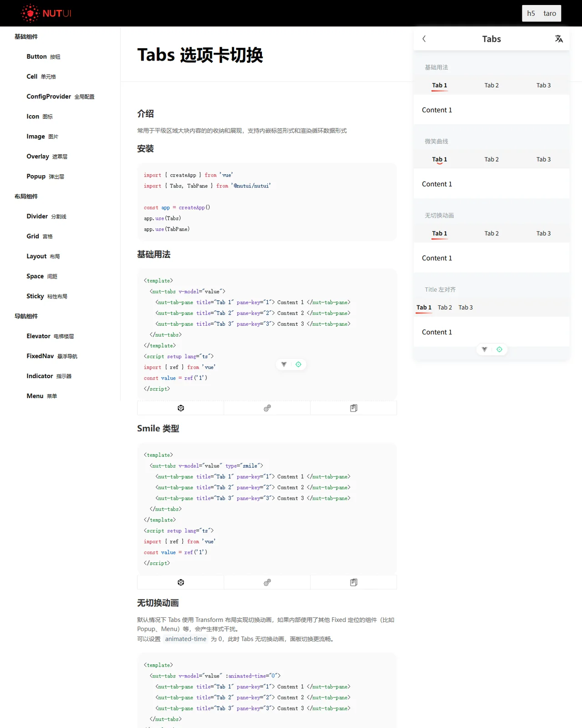Viewport: 582px width, 728px height.
Task: Click the gears icon below the 基础用法 code
Action: (267, 408)
